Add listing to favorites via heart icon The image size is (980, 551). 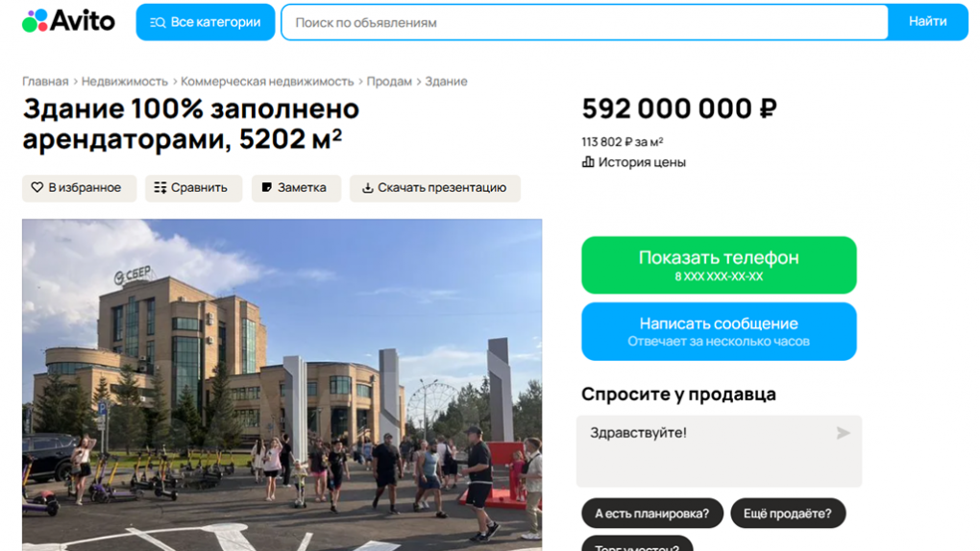click(37, 187)
